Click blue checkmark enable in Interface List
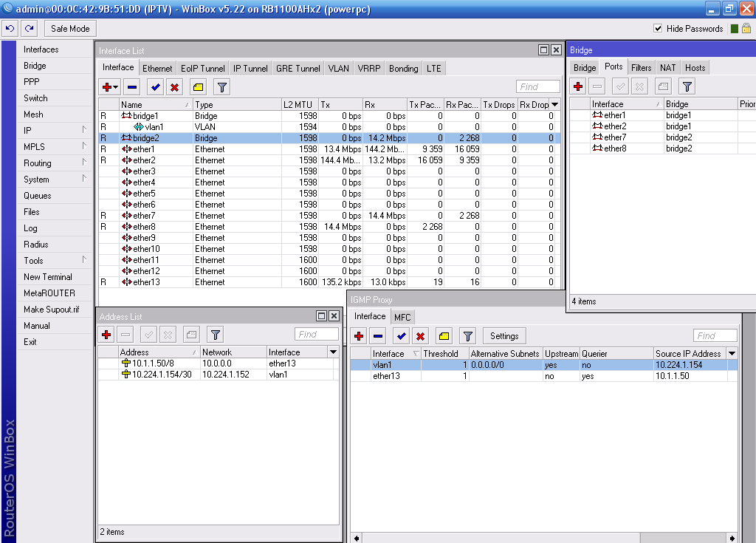756x543 pixels. pyautogui.click(x=155, y=87)
